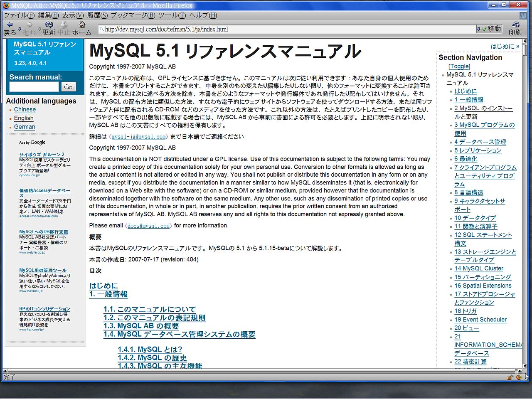Image resolution: width=532 pixels, height=399 pixels.
Task: Open sidebar link 4 データベース管理
Action: (x=480, y=142)
